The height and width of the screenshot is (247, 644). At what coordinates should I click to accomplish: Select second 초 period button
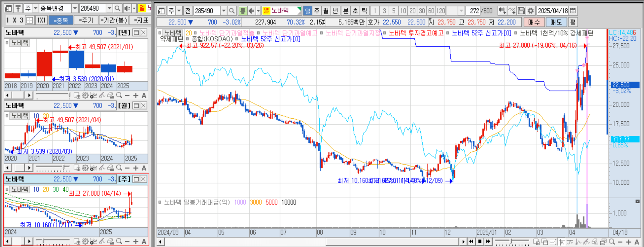click(355, 11)
